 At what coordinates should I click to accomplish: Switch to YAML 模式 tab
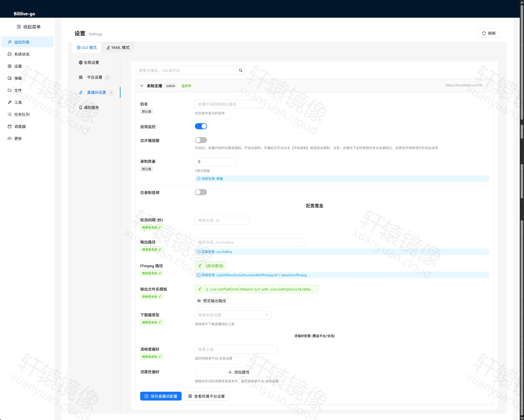click(118, 47)
